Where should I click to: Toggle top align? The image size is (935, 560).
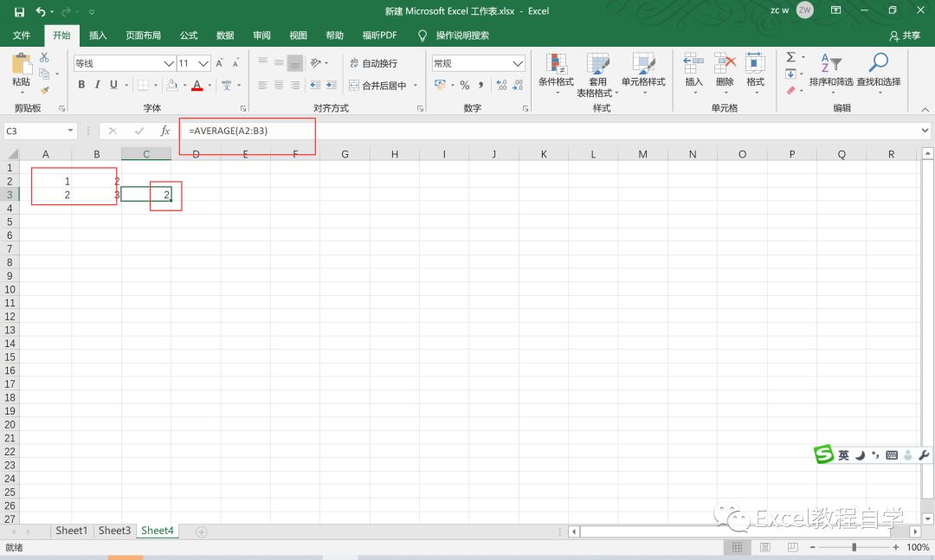pyautogui.click(x=263, y=62)
